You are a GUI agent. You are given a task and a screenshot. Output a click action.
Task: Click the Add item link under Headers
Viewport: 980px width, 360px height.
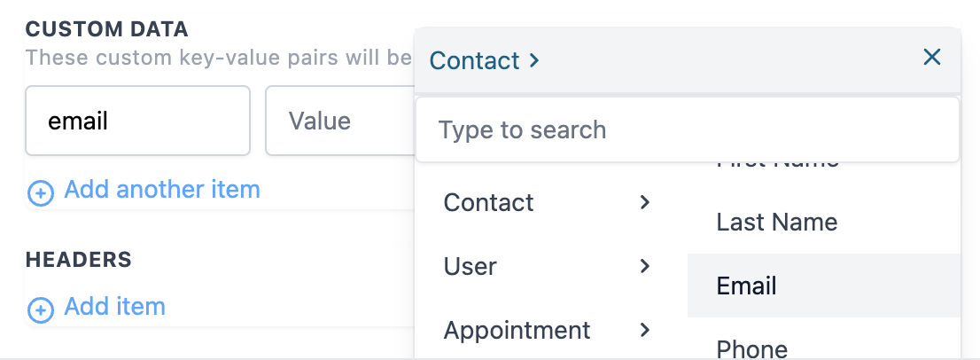(x=115, y=307)
